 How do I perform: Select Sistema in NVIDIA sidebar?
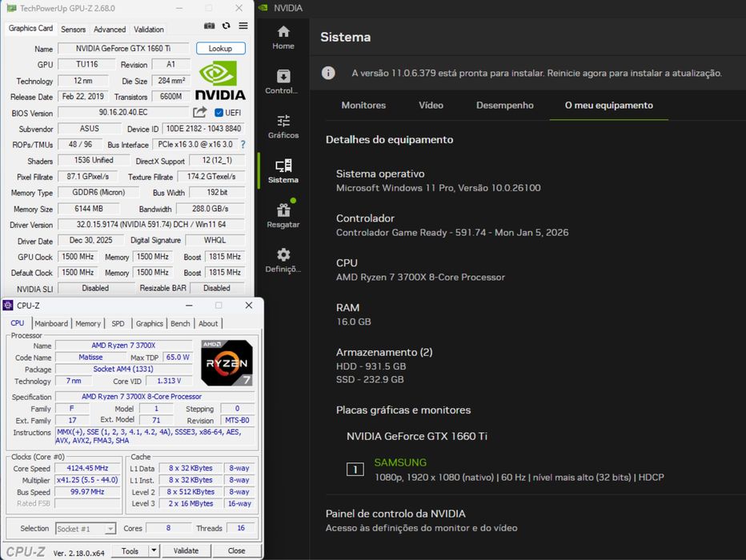(x=283, y=171)
